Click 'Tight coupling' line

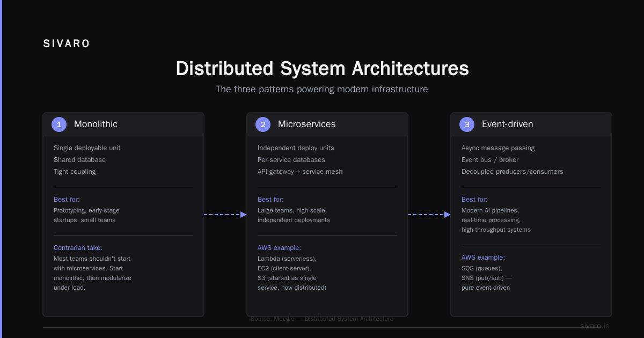point(75,172)
